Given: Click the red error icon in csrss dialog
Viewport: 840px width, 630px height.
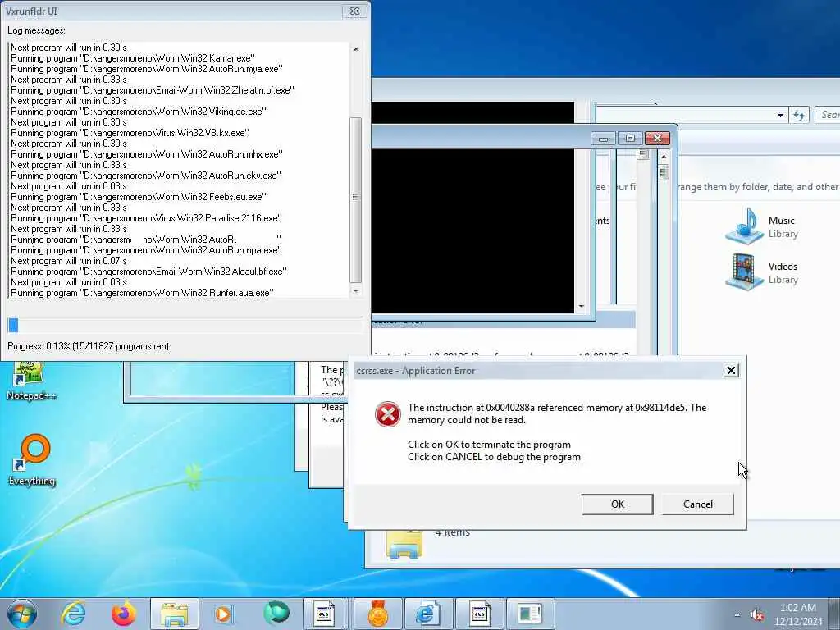Looking at the screenshot, I should coord(387,414).
